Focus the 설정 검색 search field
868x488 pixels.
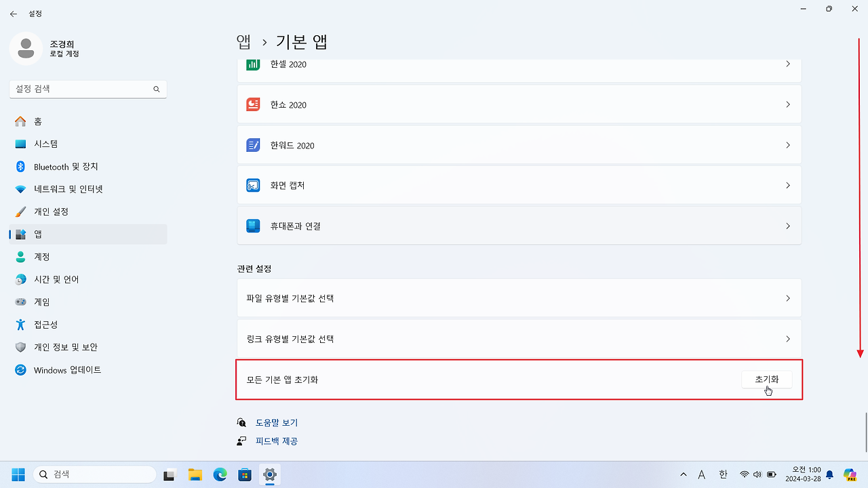(x=88, y=89)
